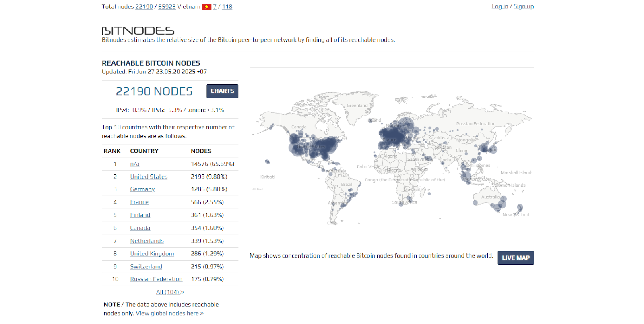Open the Bitnodes logo homepage
Image resolution: width=644 pixels, height=324 pixels.
(138, 31)
